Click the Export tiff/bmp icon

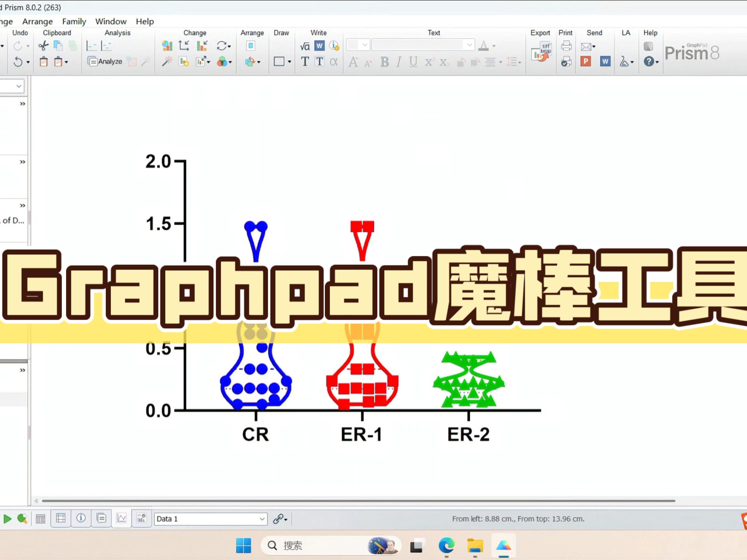tap(541, 52)
